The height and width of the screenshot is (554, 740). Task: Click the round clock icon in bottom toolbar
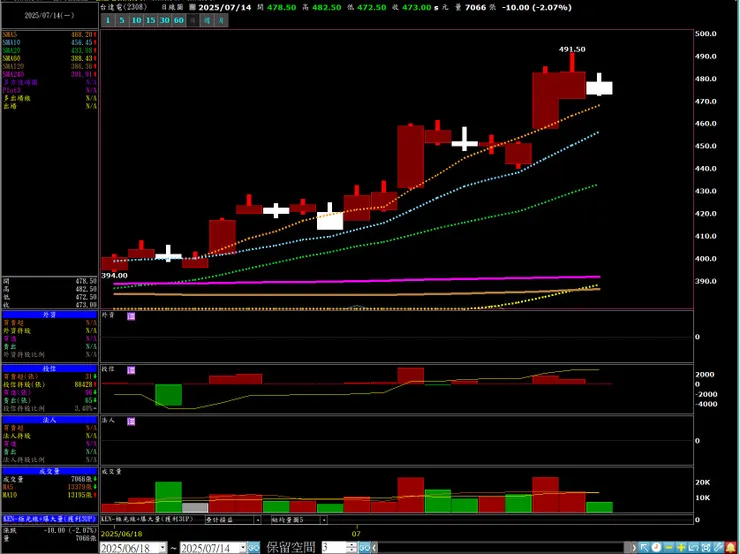[656, 547]
